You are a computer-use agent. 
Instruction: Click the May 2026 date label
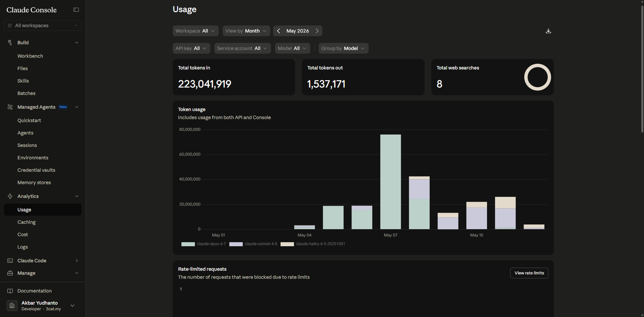pos(298,31)
